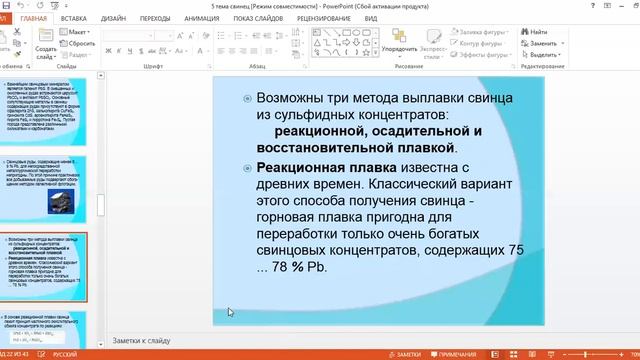Open the АНИМАЦИЯ ribbon tab
Screen dimensions: 640x360
(x=202, y=18)
